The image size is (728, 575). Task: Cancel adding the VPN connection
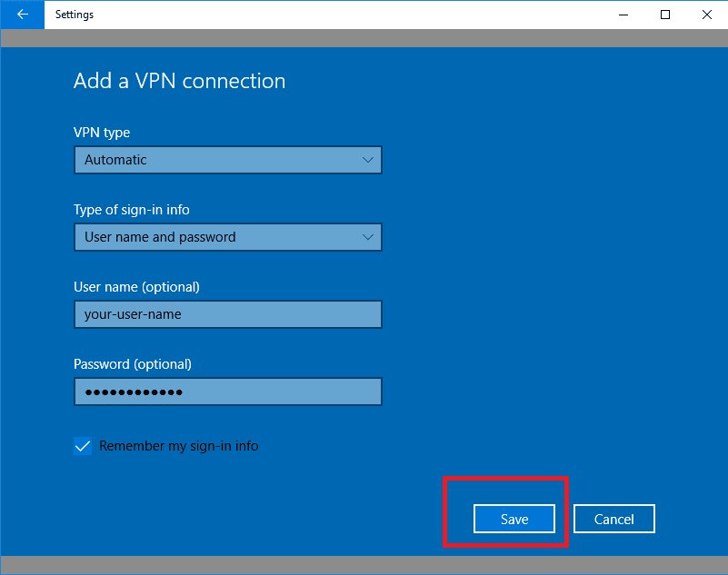pyautogui.click(x=613, y=519)
